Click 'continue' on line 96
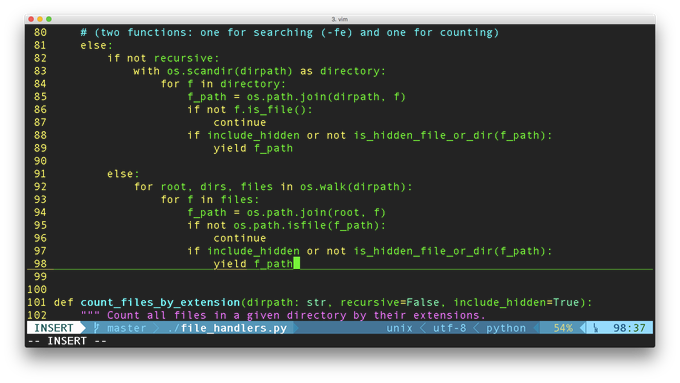 (x=240, y=238)
